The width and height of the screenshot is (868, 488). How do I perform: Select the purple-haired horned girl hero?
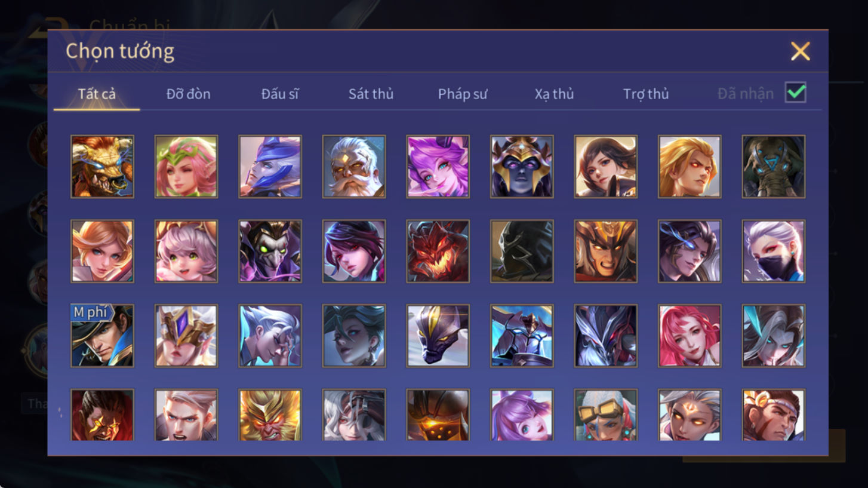(x=438, y=166)
